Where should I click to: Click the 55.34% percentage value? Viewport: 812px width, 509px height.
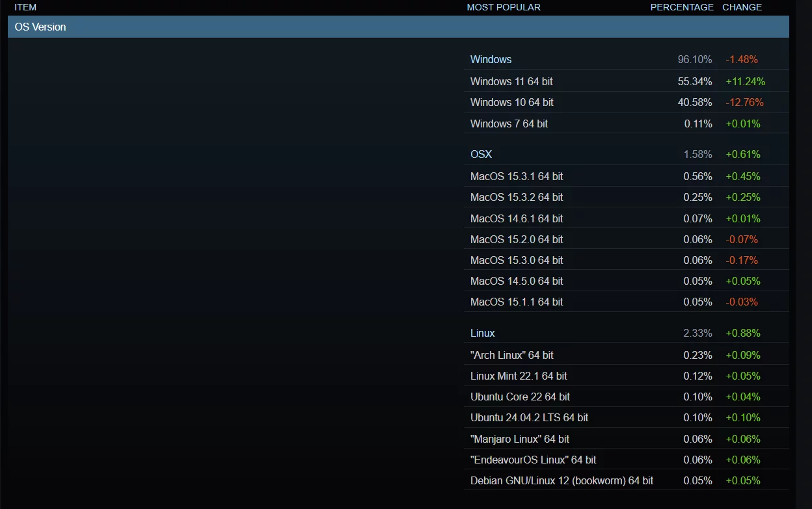tap(695, 81)
